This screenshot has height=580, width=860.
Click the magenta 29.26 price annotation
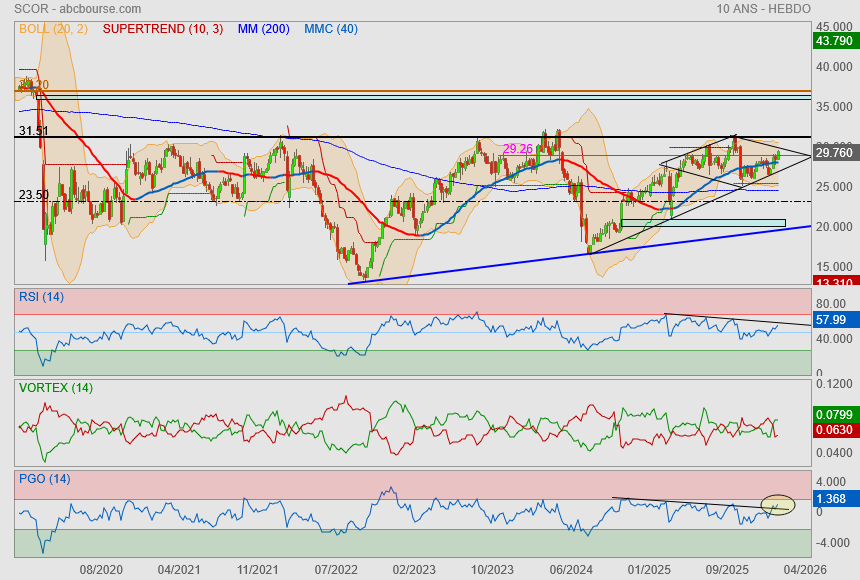[517, 149]
